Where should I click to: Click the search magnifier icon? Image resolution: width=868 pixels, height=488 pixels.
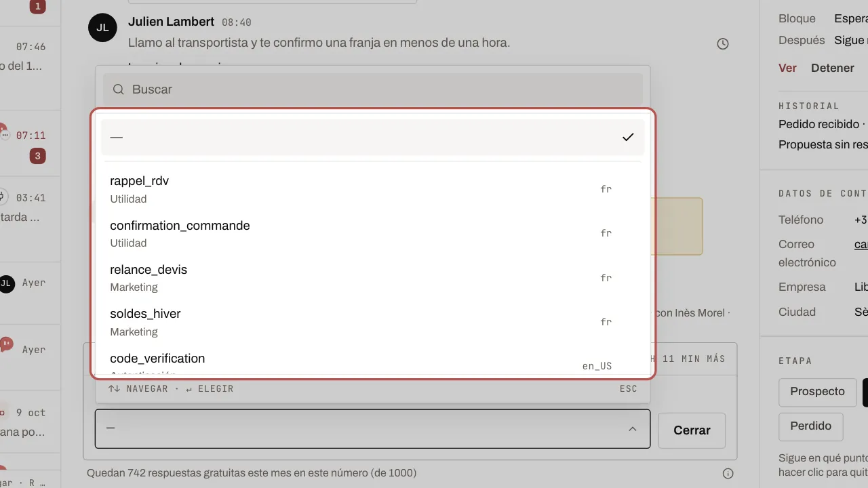119,89
